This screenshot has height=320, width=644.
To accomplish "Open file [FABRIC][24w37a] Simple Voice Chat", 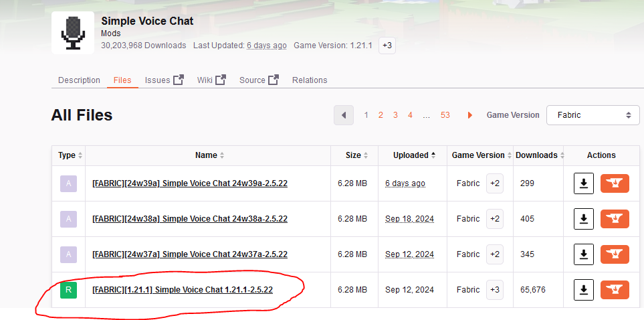I will coord(190,254).
